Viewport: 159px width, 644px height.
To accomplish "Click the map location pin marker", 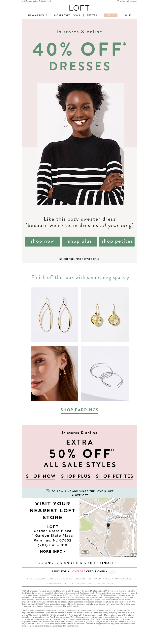I will point(108,525).
